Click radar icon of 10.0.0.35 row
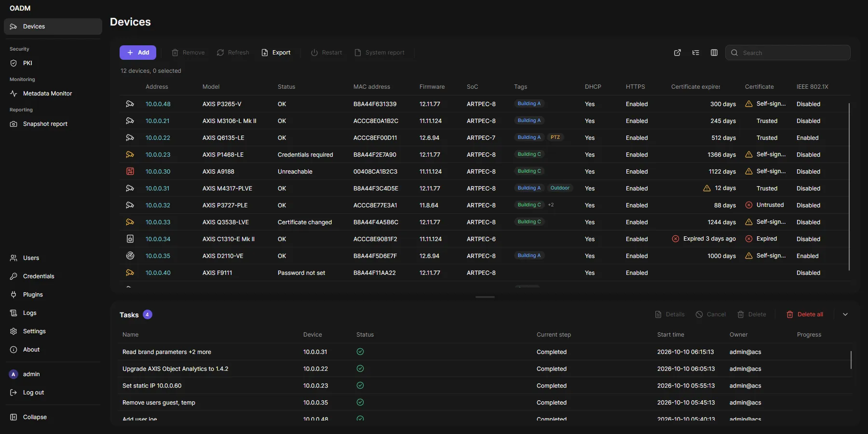The image size is (868, 434). pos(130,256)
